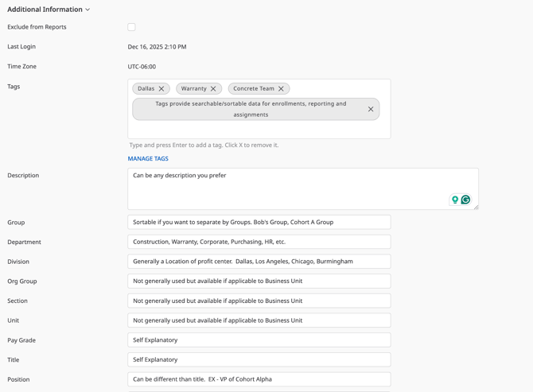Remove the Concrete Team tag
The height and width of the screenshot is (392, 533).
pos(281,89)
